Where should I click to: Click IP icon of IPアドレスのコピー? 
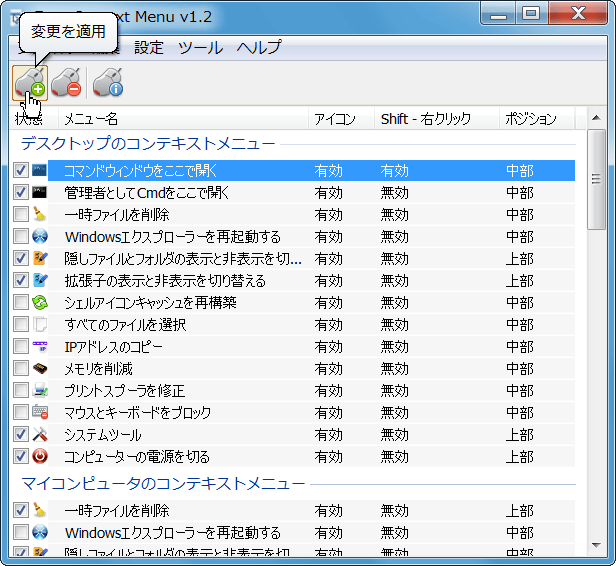(40, 346)
